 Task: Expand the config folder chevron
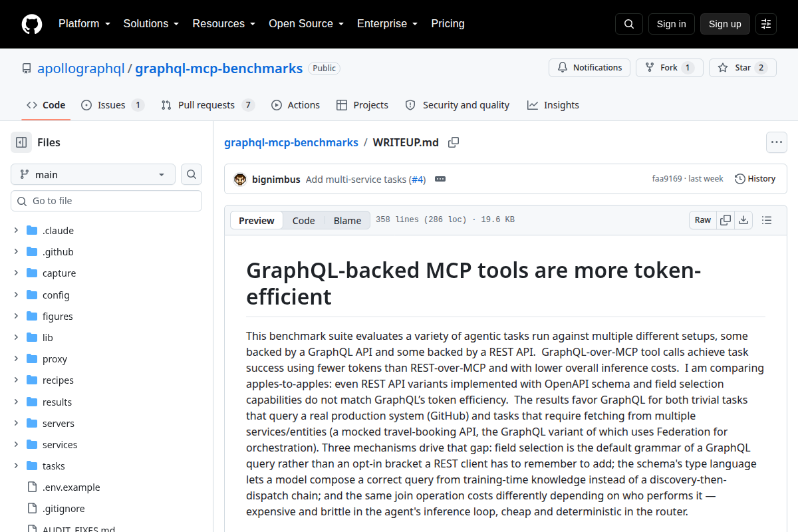pyautogui.click(x=16, y=295)
